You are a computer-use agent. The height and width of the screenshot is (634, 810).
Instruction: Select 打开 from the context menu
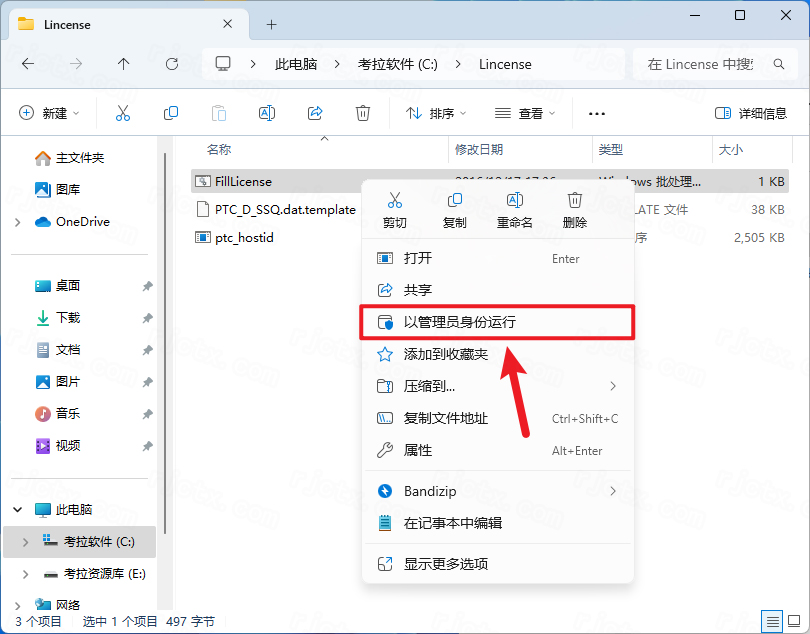497,258
